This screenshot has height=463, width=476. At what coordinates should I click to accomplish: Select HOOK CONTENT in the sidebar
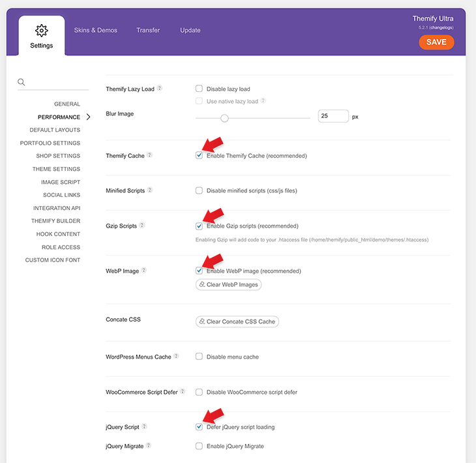[x=58, y=234]
